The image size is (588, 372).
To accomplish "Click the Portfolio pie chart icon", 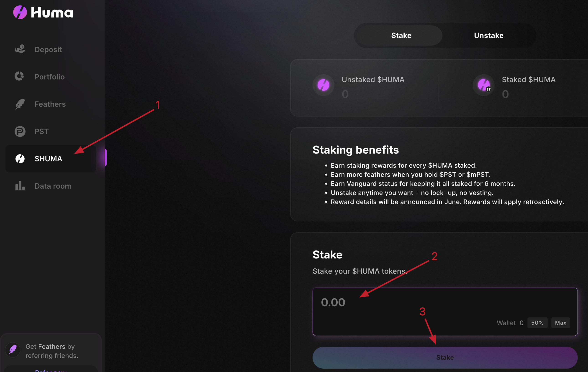I will pyautogui.click(x=20, y=76).
